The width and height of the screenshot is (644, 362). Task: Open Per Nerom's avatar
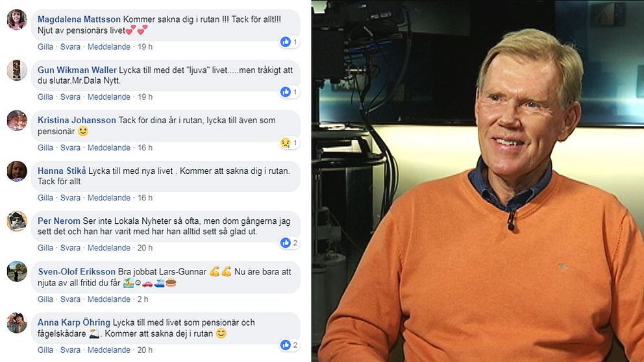[x=17, y=221]
